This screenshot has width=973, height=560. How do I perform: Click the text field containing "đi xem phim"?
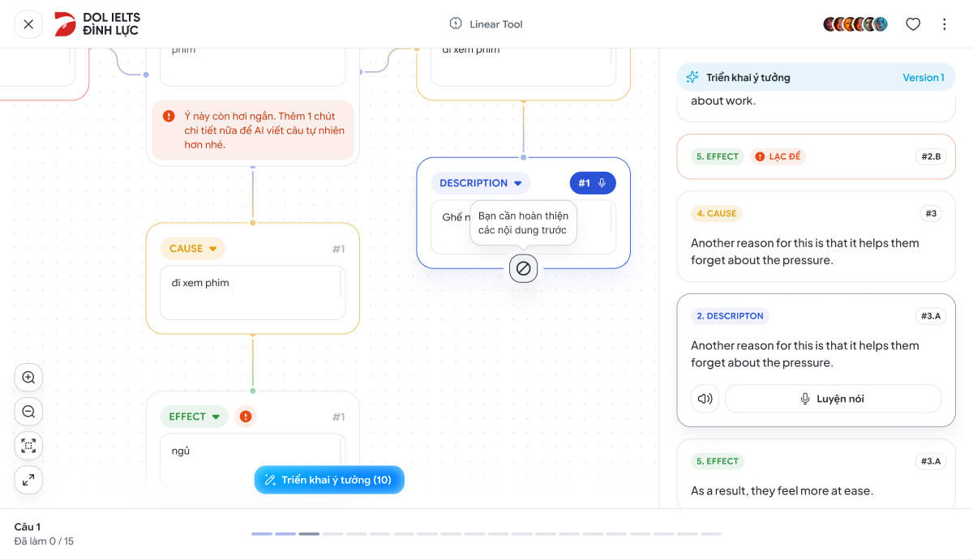253,293
